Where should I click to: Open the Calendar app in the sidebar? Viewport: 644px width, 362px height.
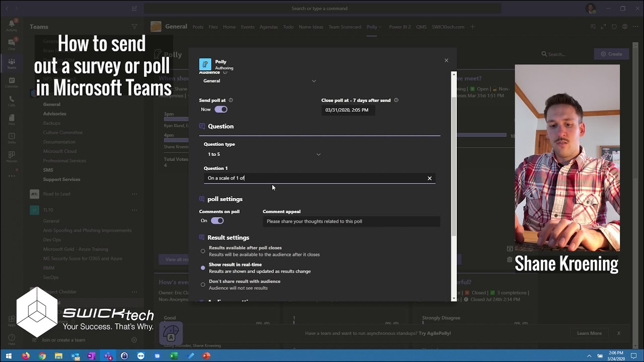point(12,82)
